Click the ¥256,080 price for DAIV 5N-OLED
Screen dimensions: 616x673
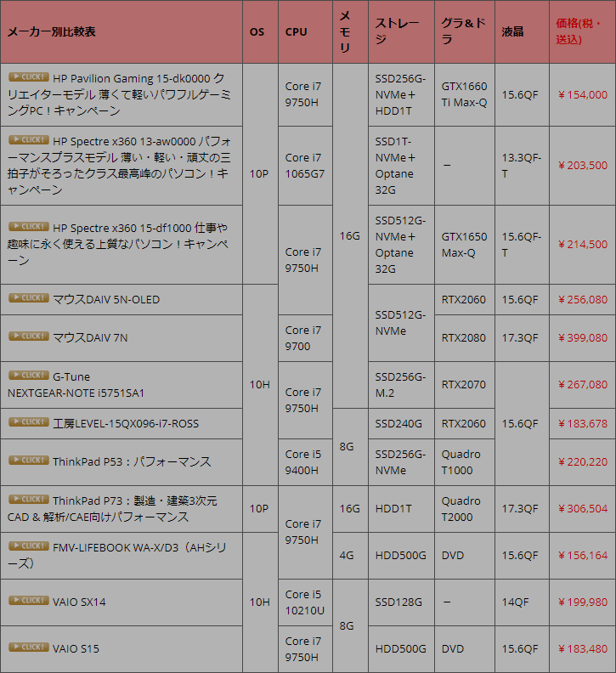point(582,299)
